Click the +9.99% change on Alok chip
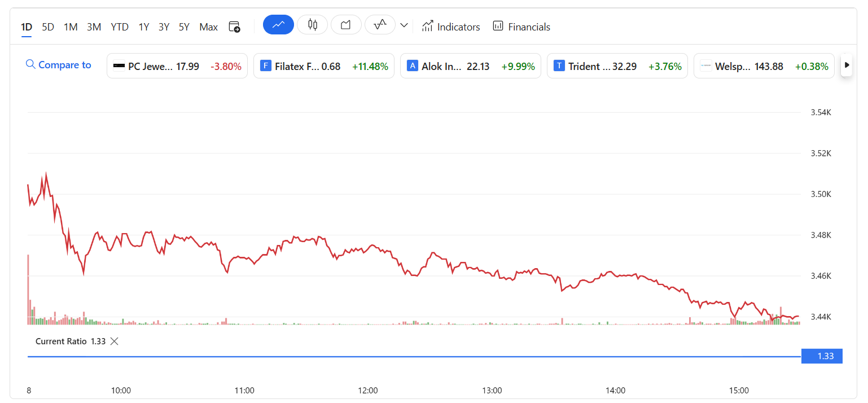868x403 pixels. click(x=518, y=67)
